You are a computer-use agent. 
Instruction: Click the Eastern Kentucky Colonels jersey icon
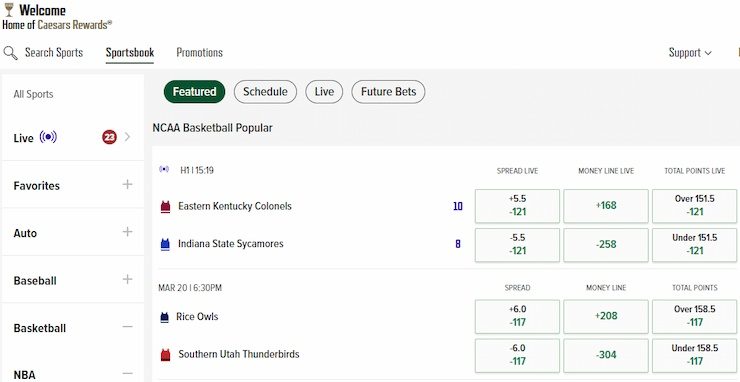coord(165,207)
